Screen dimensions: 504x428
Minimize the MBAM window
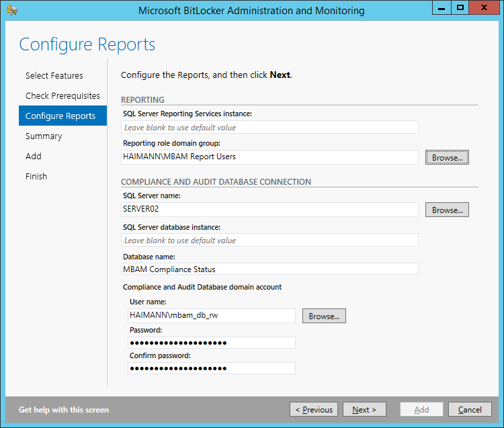[442, 7]
